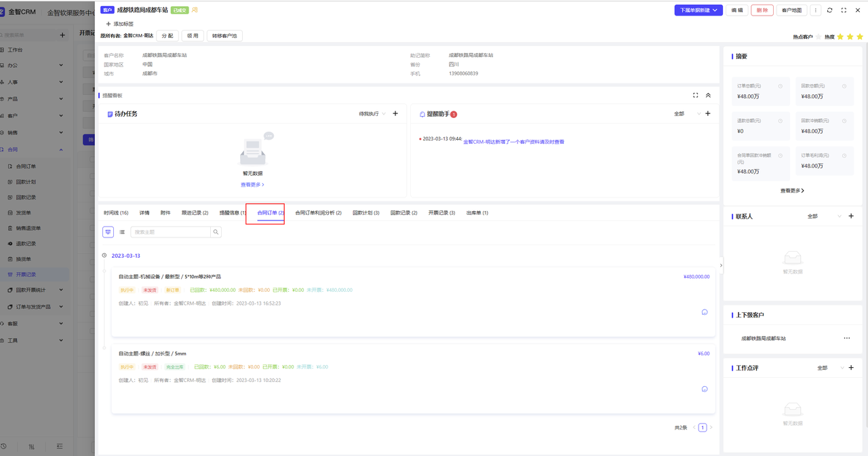Click the bell icon next to 提醒助手

pos(422,114)
